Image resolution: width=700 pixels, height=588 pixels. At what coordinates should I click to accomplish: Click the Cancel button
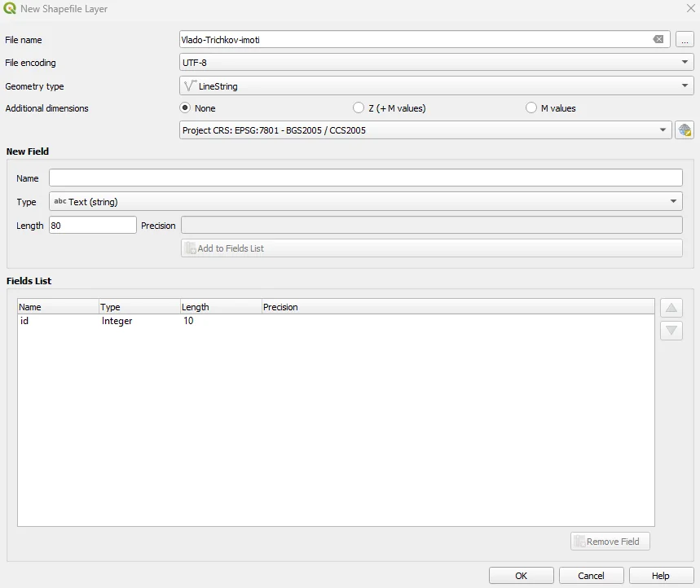591,576
